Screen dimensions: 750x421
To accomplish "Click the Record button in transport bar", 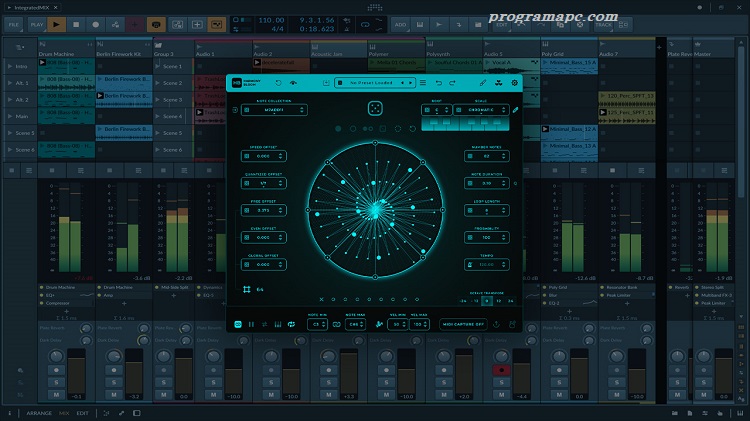I will click(95, 23).
